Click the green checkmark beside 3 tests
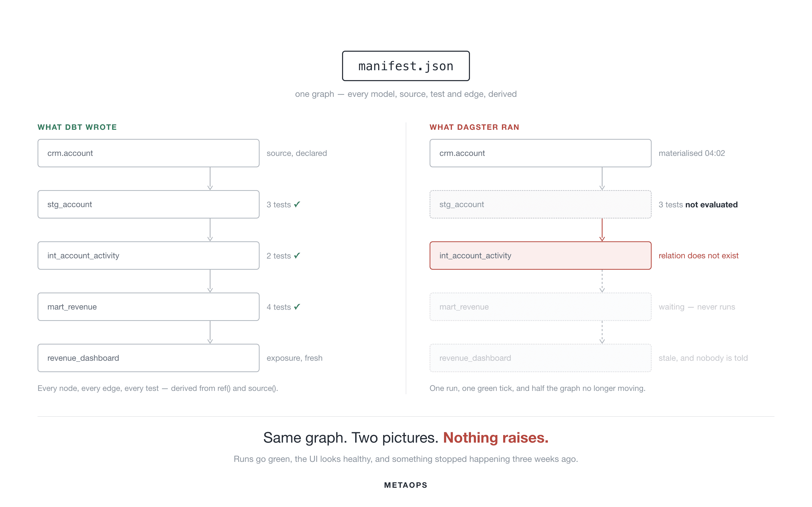The width and height of the screenshot is (812, 507). point(297,204)
